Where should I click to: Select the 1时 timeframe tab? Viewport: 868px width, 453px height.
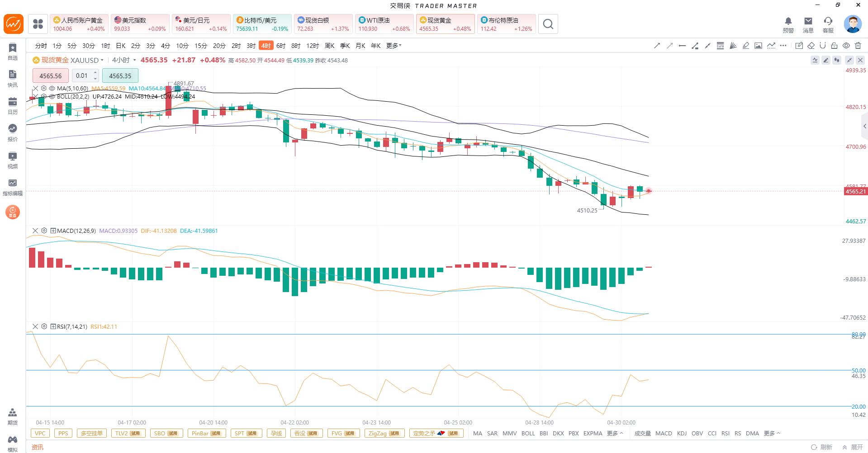coord(105,46)
